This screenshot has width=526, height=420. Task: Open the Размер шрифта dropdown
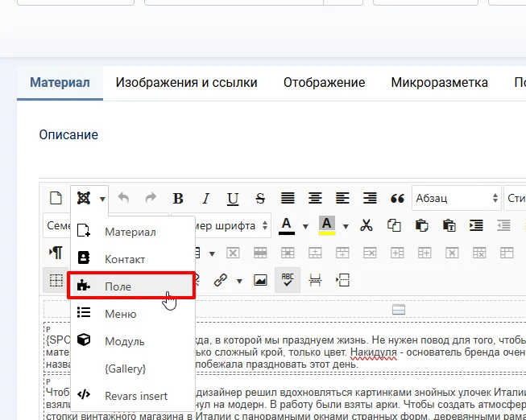tap(232, 225)
